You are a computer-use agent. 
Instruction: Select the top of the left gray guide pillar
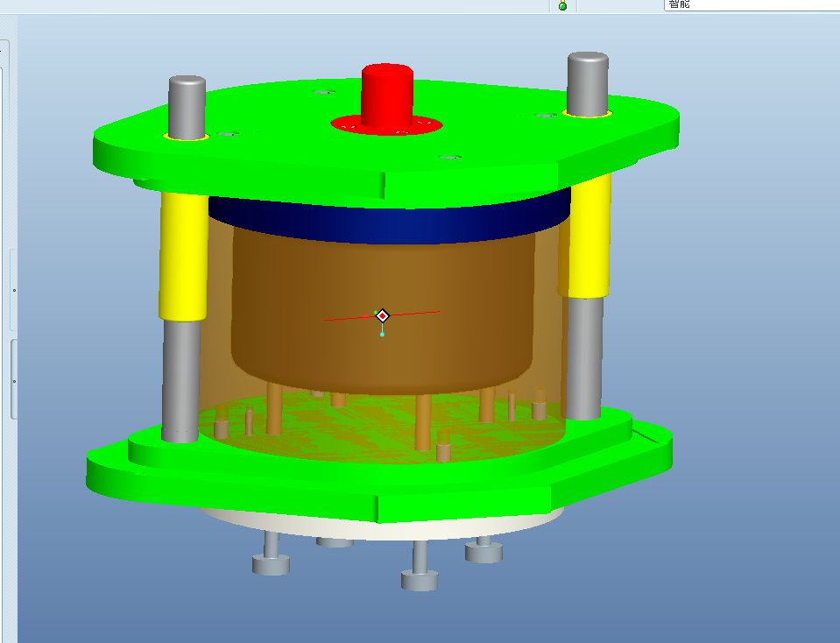click(187, 106)
